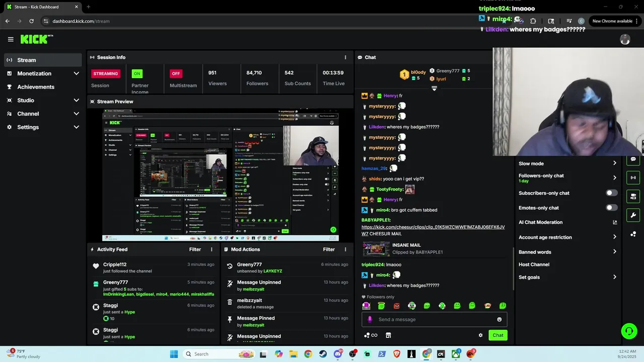Open Followers-only chat options arrow

(x=614, y=177)
